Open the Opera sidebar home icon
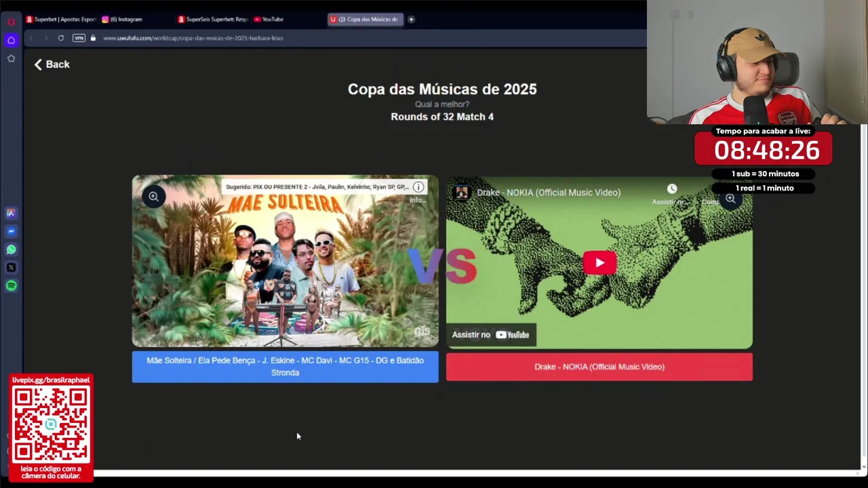868x488 pixels. [11, 40]
